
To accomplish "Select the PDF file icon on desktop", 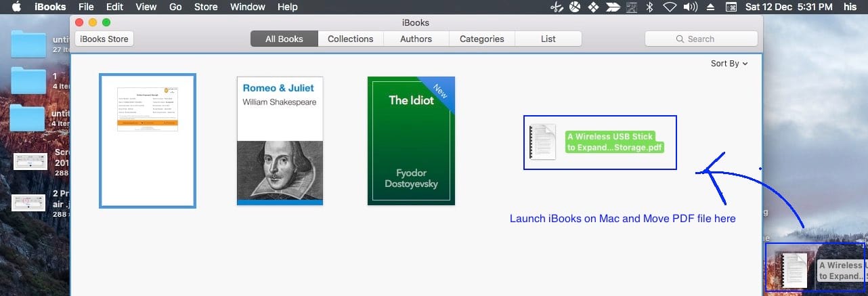I will coord(793,271).
